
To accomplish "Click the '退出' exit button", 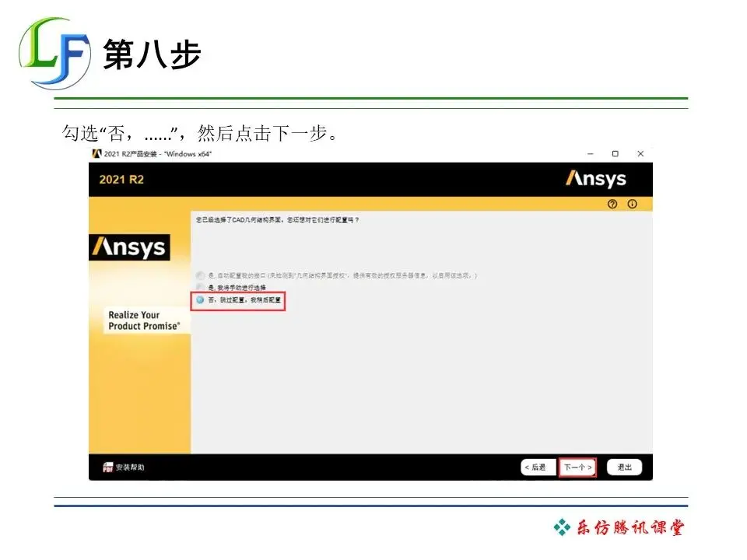I will pos(624,467).
